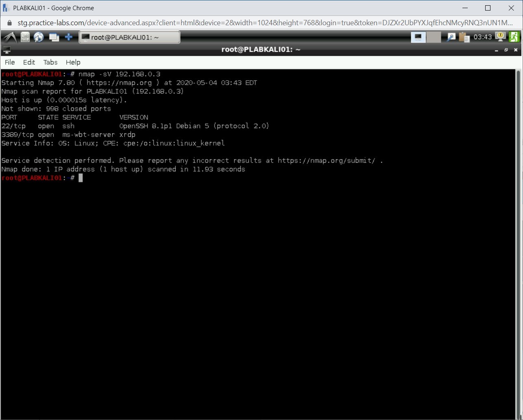Launch the file manager from the panel
The width and height of the screenshot is (523, 420).
[x=25, y=37]
